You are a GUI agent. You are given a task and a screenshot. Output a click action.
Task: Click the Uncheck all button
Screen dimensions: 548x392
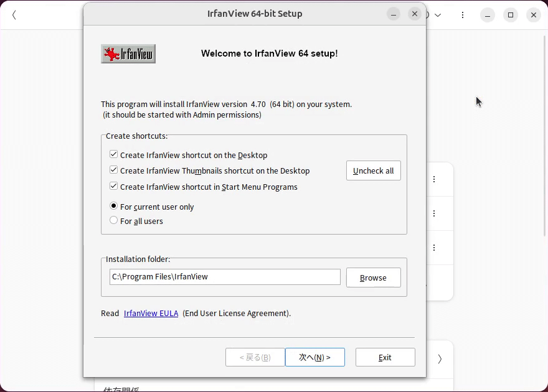(x=373, y=170)
